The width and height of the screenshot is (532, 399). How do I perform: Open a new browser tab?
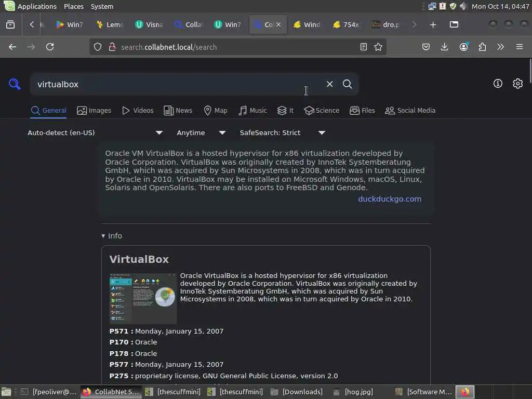coord(433,24)
